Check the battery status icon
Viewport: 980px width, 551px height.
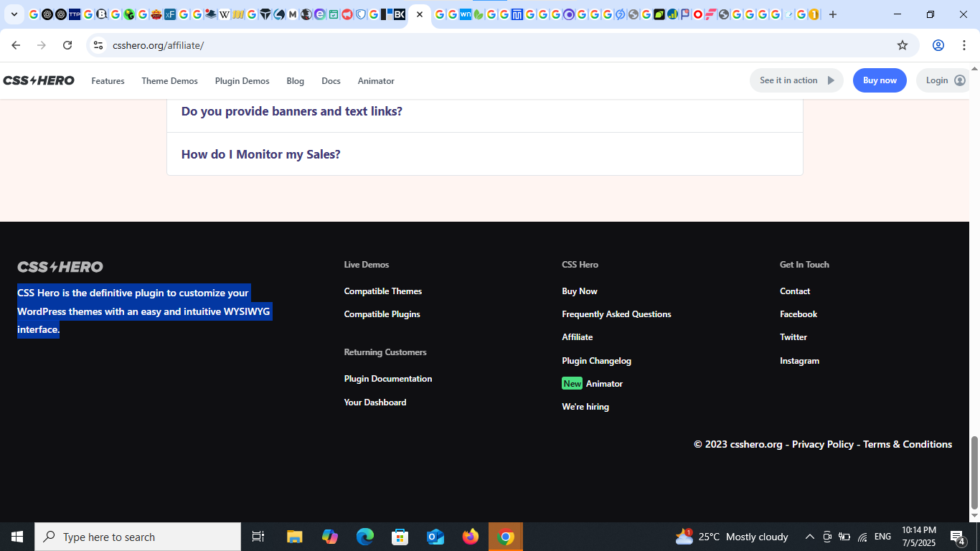click(844, 537)
